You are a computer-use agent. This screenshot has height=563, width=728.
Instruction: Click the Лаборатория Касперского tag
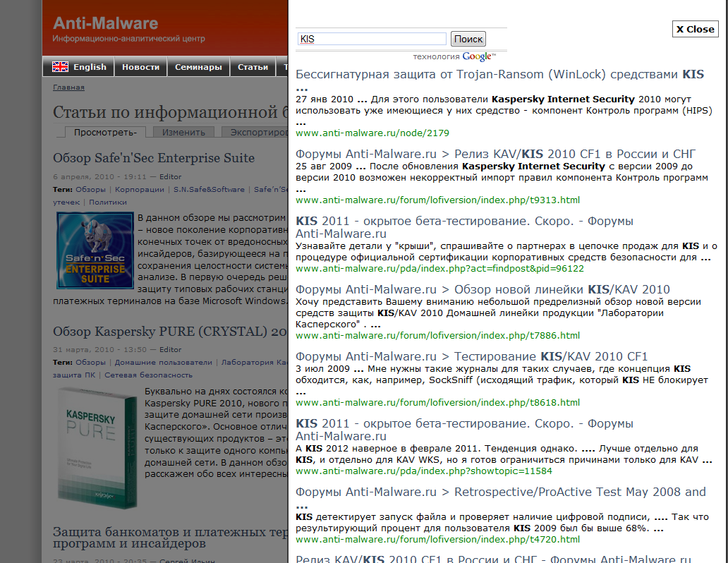pos(255,363)
